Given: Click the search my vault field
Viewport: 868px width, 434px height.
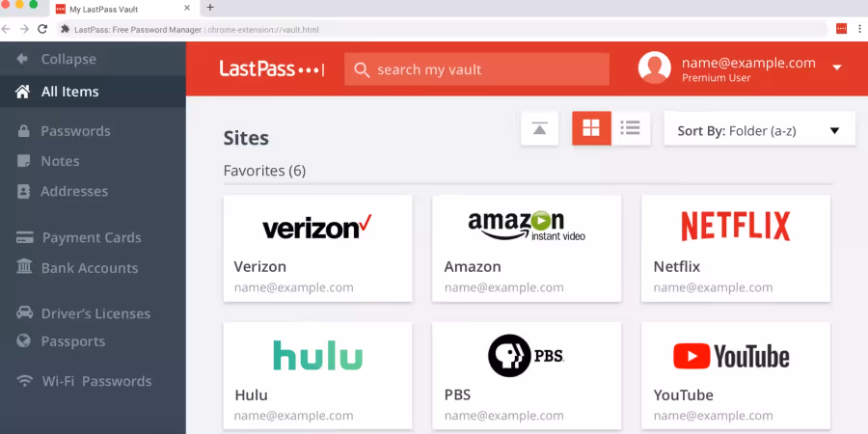Looking at the screenshot, I should [x=476, y=69].
